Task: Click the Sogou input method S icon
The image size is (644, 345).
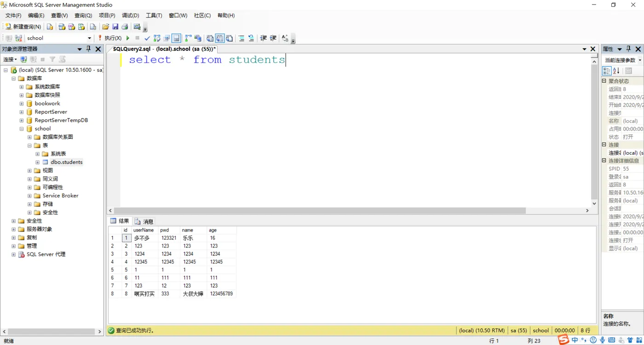Action: 563,340
